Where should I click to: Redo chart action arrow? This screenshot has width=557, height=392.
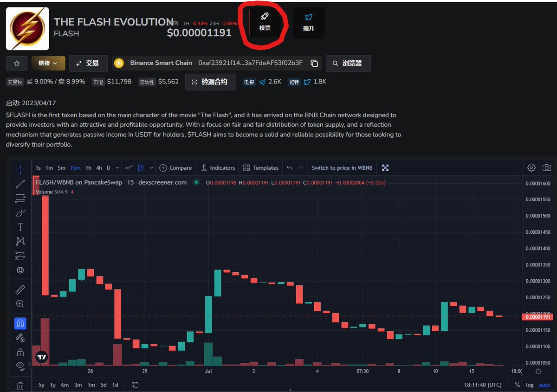301,168
